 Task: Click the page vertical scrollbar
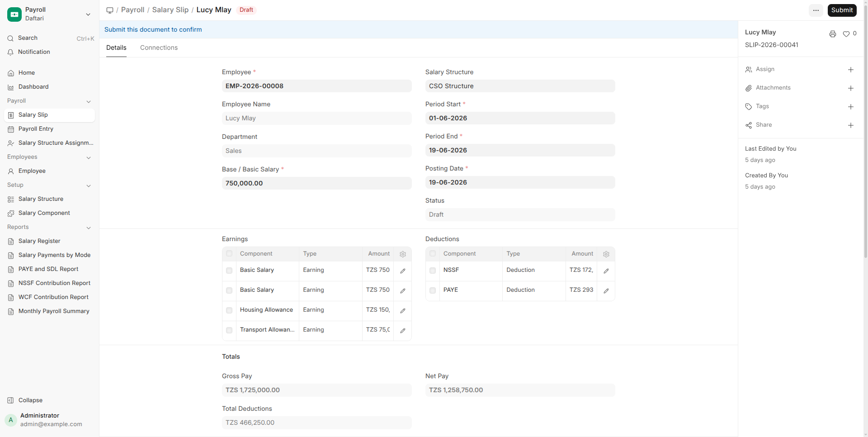[x=865, y=131]
